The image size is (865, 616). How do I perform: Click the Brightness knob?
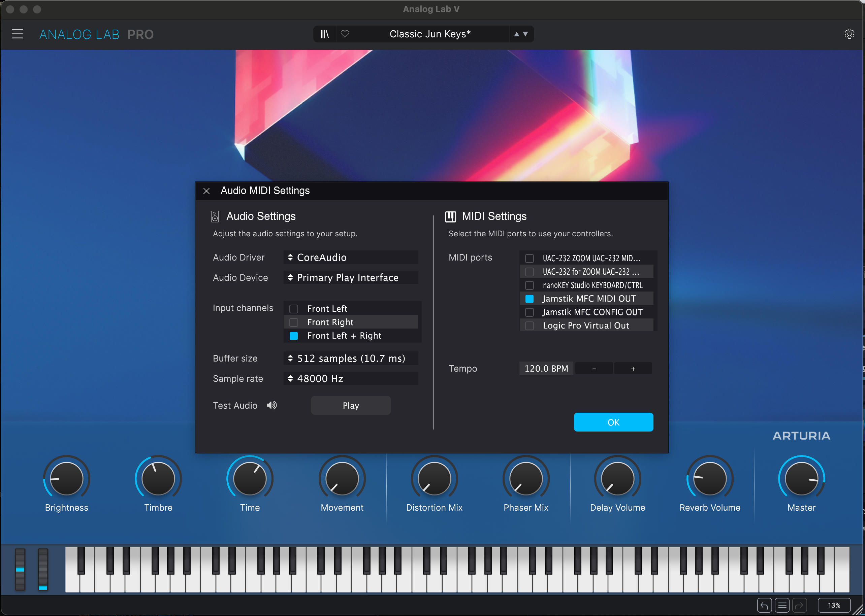66,478
